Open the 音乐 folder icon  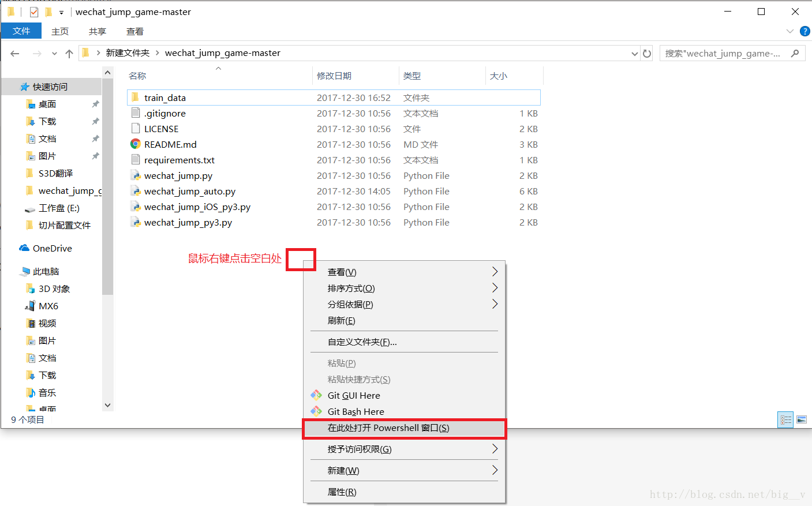(31, 392)
